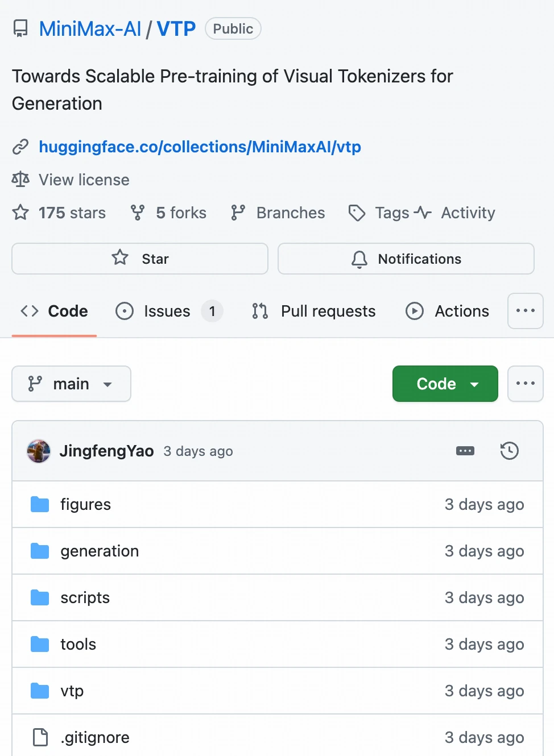Click the folder icon beside scripts
554x756 pixels.
pos(40,597)
